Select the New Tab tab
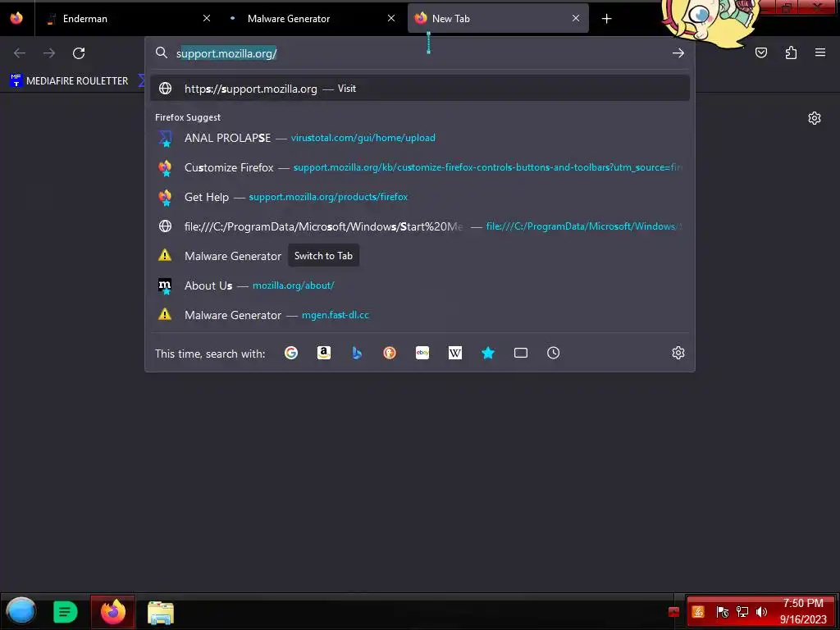840x630 pixels. [x=498, y=18]
